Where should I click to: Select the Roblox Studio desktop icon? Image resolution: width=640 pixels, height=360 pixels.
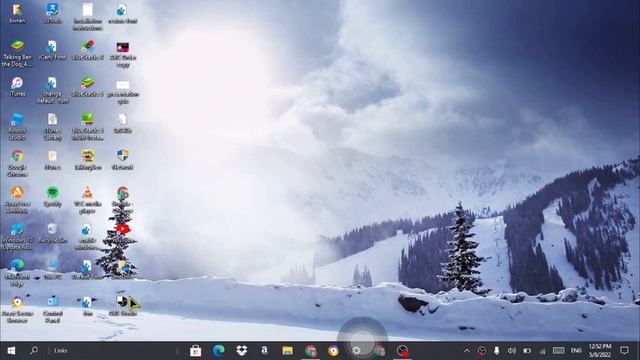click(17, 127)
